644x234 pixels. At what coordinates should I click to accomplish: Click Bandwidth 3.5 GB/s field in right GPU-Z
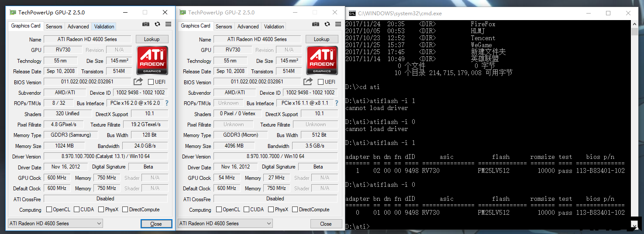pyautogui.click(x=314, y=146)
